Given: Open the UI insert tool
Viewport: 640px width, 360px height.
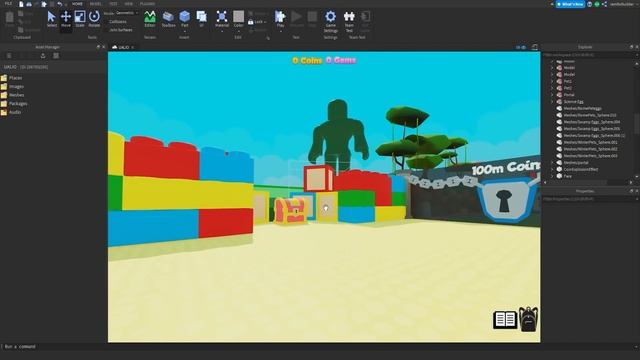Looking at the screenshot, I should [x=202, y=19].
